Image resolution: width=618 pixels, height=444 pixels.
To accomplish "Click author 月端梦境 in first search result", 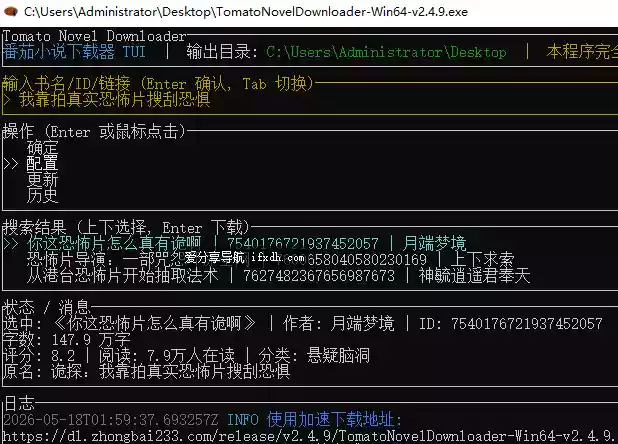I will pos(434,243).
